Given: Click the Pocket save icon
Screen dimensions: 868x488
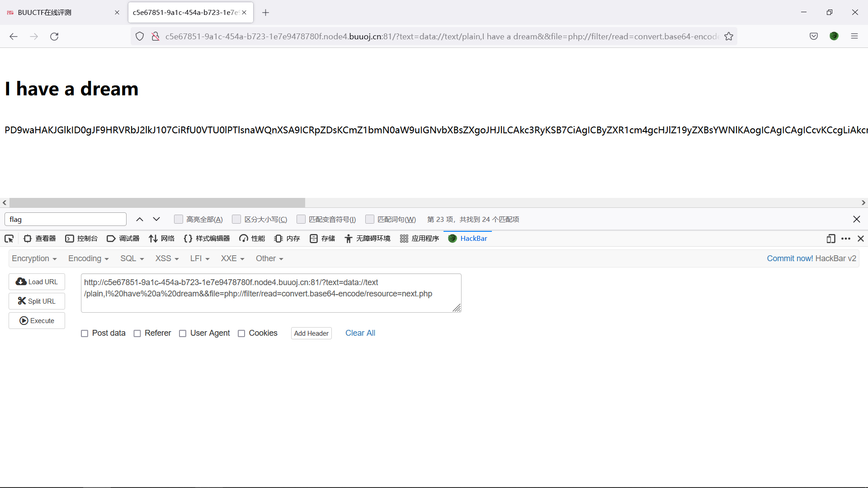Looking at the screenshot, I should (814, 37).
